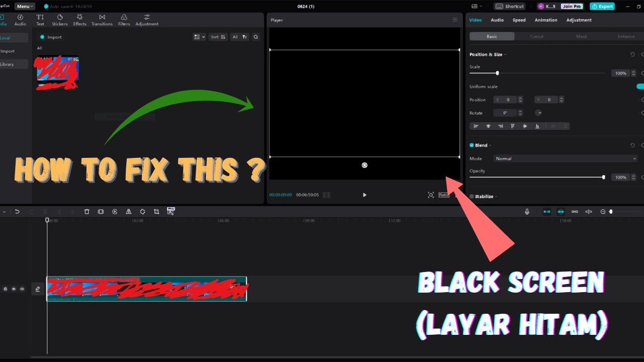Toggle the Uniform scale switch
The height and width of the screenshot is (362, 644).
(x=640, y=86)
